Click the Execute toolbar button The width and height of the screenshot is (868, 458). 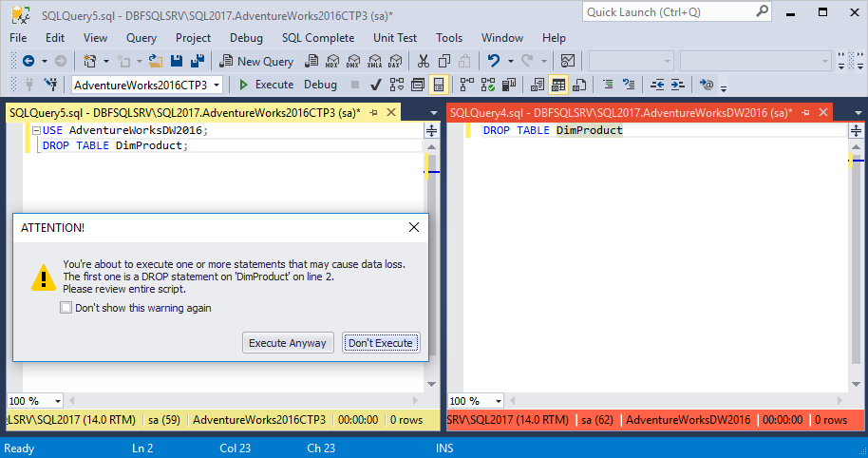(266, 85)
